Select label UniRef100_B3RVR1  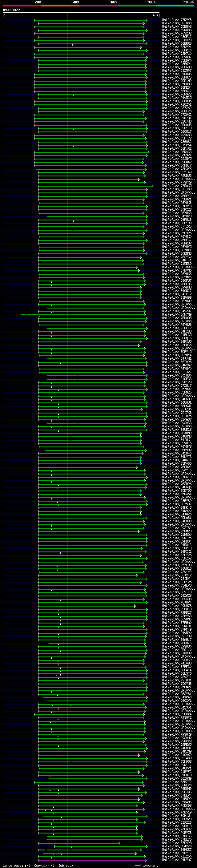177,47
